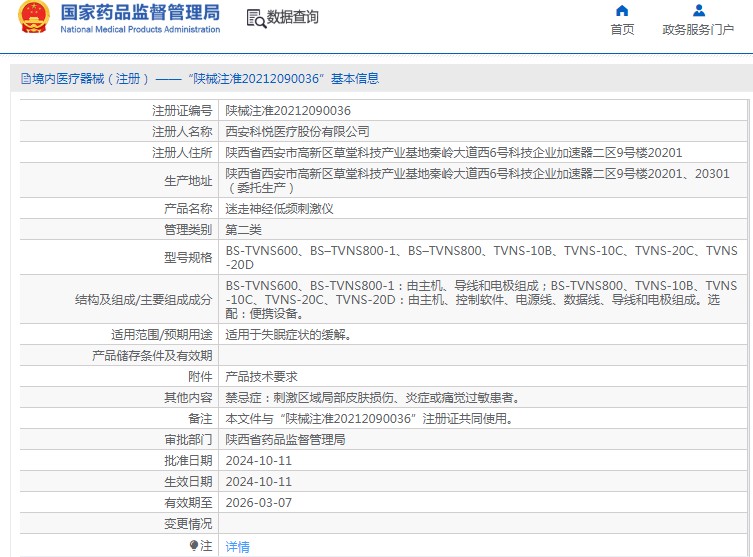Select the 数据查询 header text
The image size is (753, 557).
coord(292,17)
